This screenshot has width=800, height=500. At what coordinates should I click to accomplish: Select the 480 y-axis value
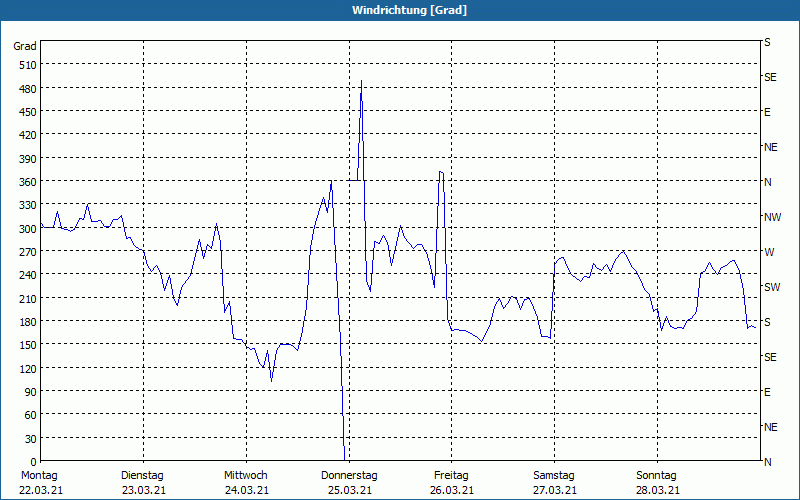point(28,89)
